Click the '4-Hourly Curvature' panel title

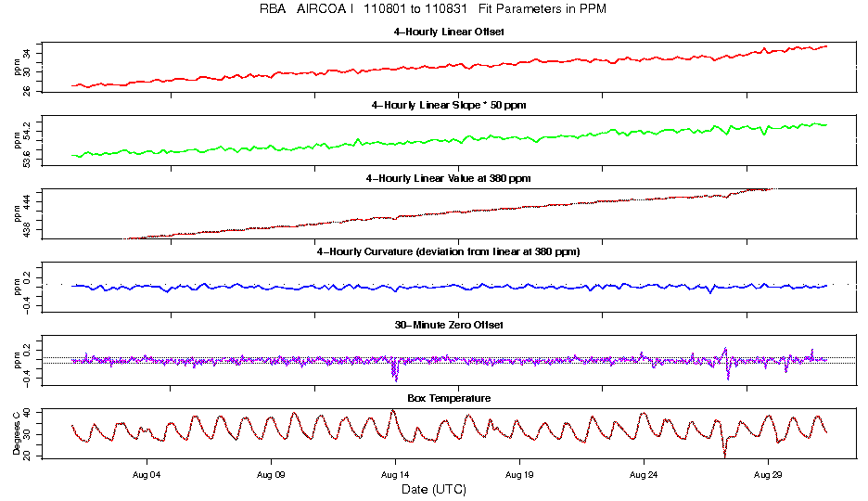pos(449,251)
